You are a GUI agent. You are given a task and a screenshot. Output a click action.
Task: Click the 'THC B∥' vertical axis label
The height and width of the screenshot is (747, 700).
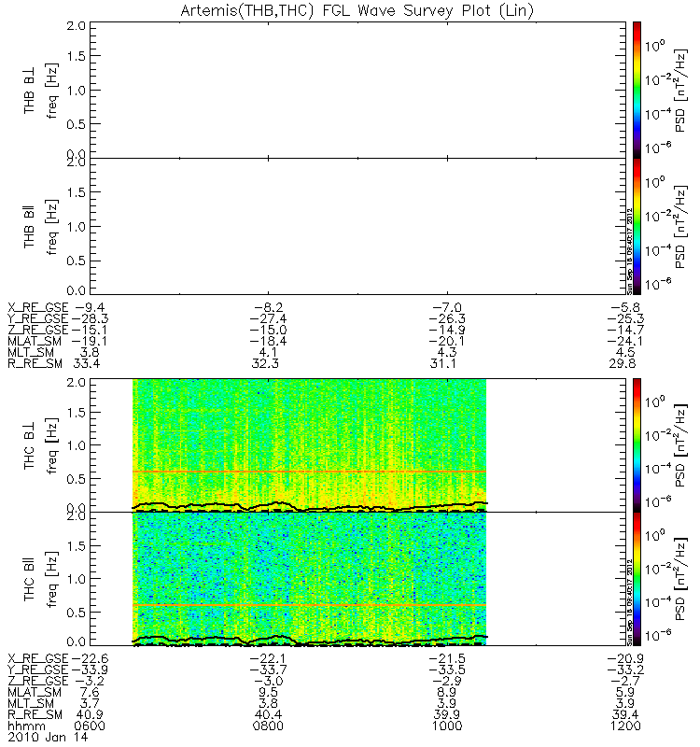pyautogui.click(x=30, y=579)
